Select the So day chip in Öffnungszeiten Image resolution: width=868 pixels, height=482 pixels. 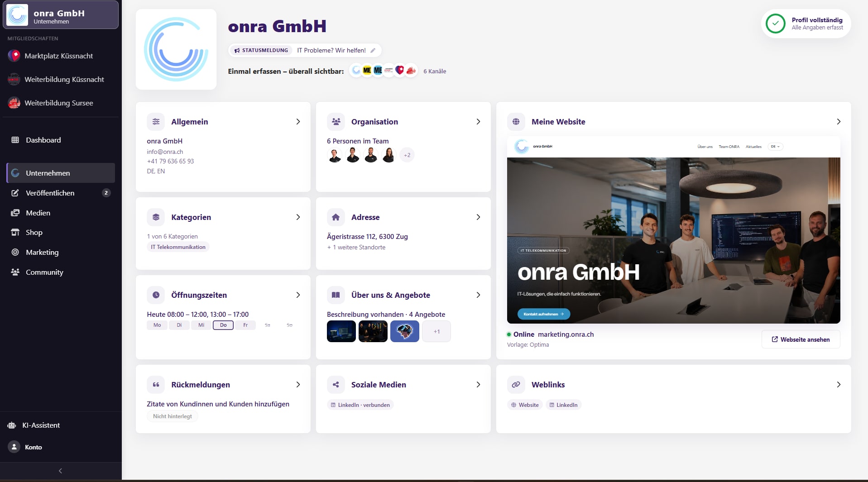click(x=289, y=325)
